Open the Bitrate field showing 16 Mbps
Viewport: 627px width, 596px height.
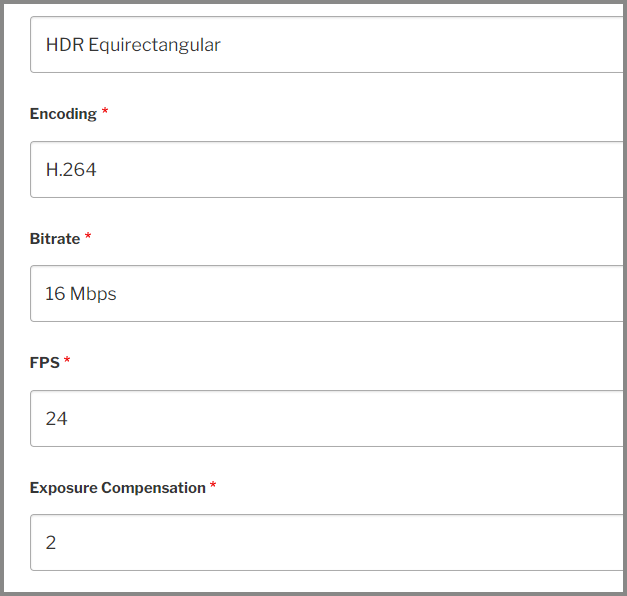[x=327, y=293]
